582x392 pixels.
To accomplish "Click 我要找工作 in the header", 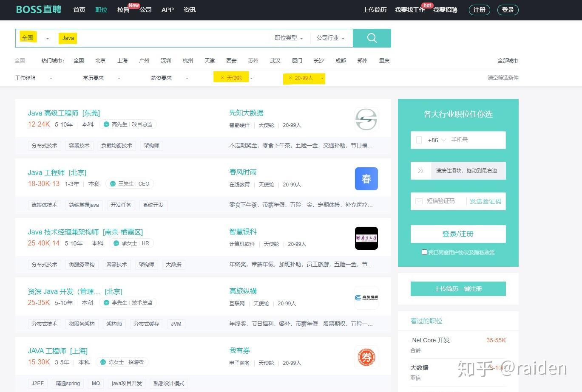I will click(410, 10).
